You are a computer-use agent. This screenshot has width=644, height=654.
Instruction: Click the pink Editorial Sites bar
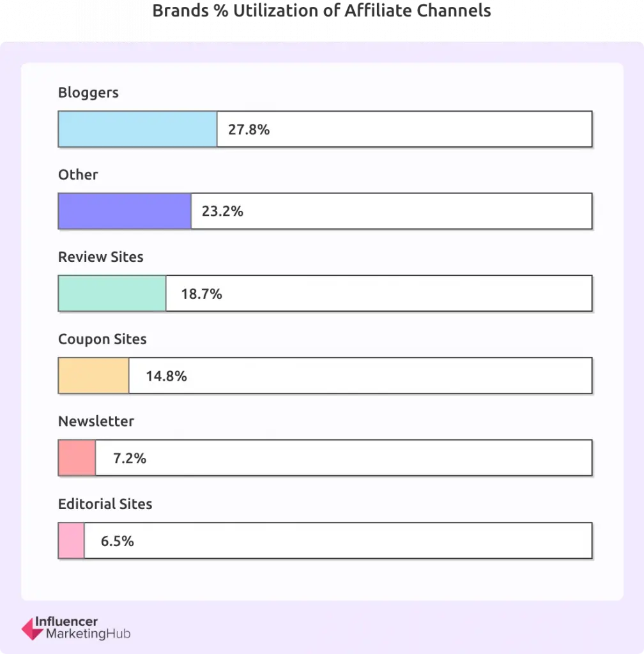pyautogui.click(x=72, y=540)
